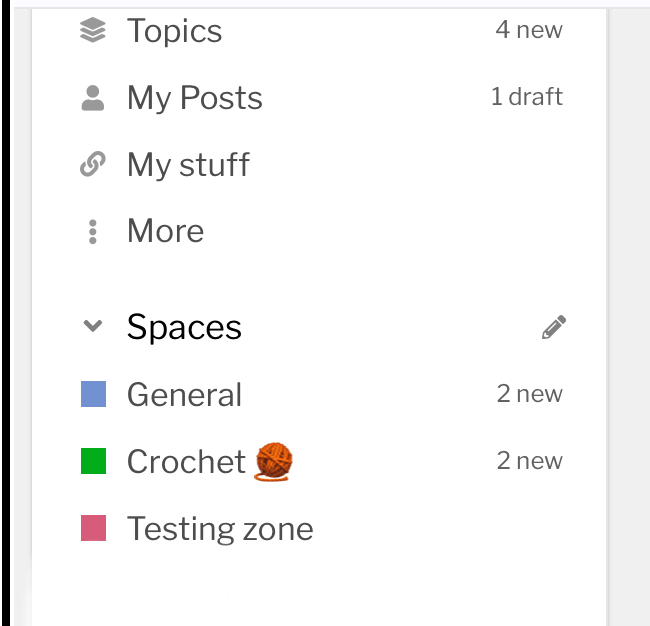The width and height of the screenshot is (650, 626).
Task: Click the green Crochet color square
Action: tap(93, 461)
